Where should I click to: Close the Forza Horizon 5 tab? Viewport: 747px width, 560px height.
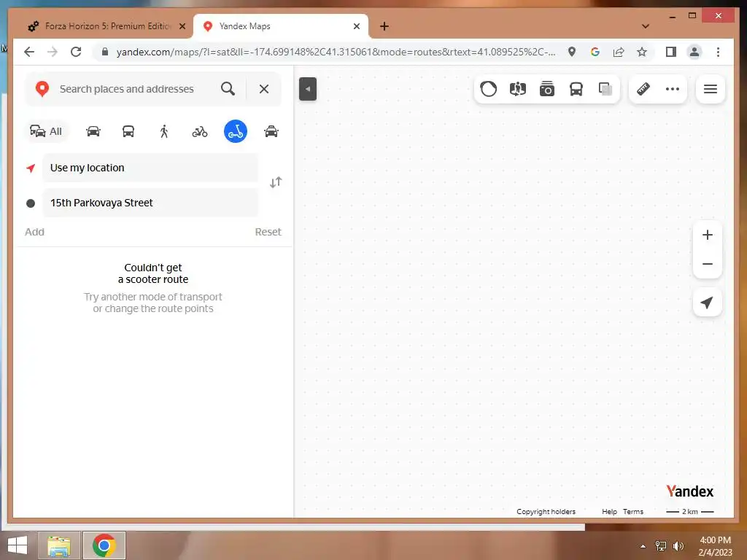coord(182,26)
